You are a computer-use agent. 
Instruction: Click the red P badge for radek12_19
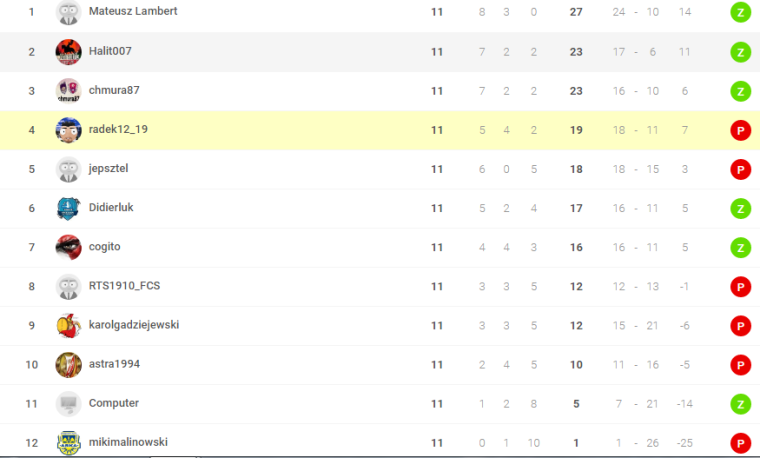click(740, 130)
